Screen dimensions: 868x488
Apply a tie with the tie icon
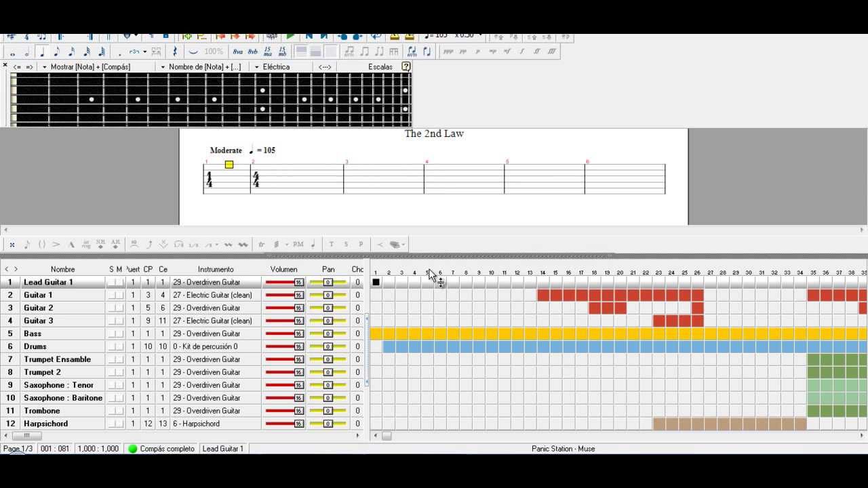tap(193, 52)
